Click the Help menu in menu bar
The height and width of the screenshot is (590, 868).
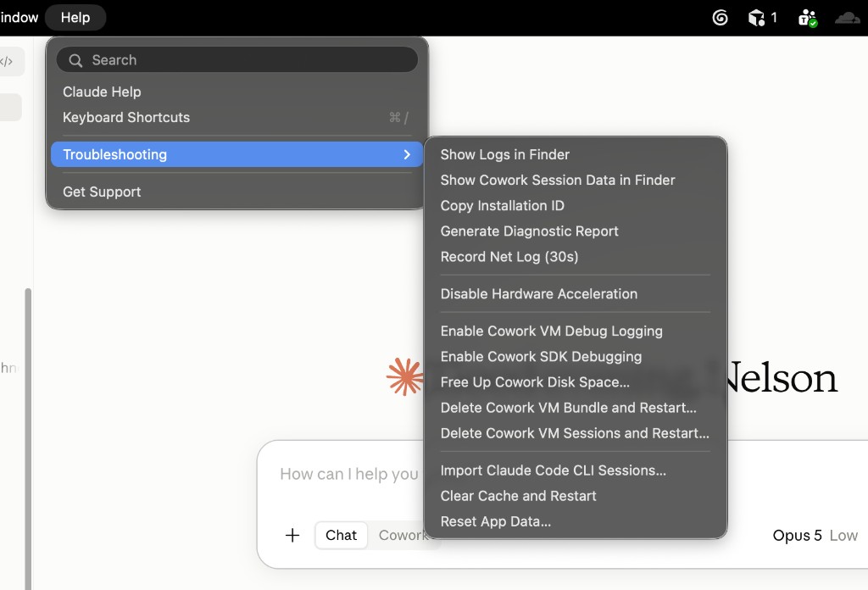click(75, 18)
